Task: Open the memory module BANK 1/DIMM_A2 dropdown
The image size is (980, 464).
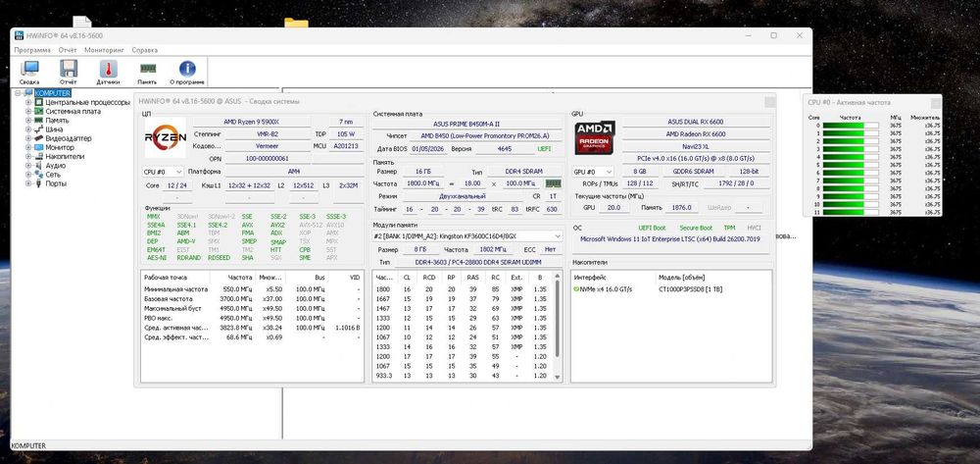Action: 466,236
